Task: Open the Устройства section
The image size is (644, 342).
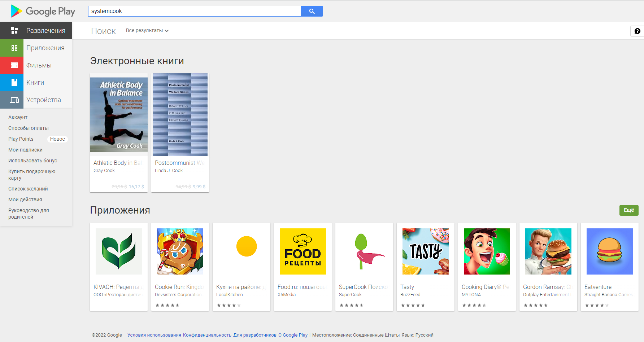Action: pyautogui.click(x=36, y=100)
